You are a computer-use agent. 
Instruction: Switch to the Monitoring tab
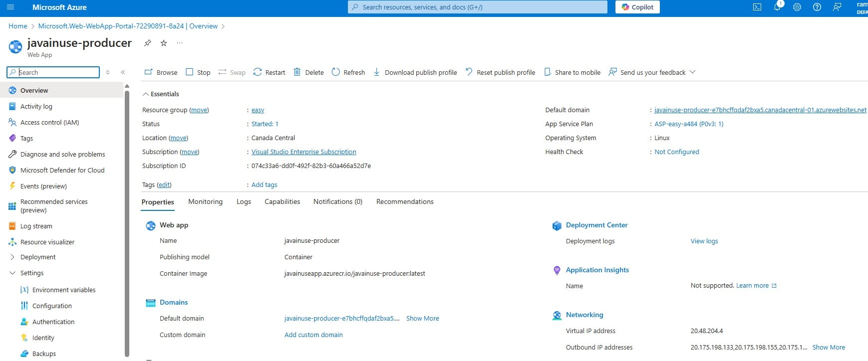pyautogui.click(x=205, y=201)
